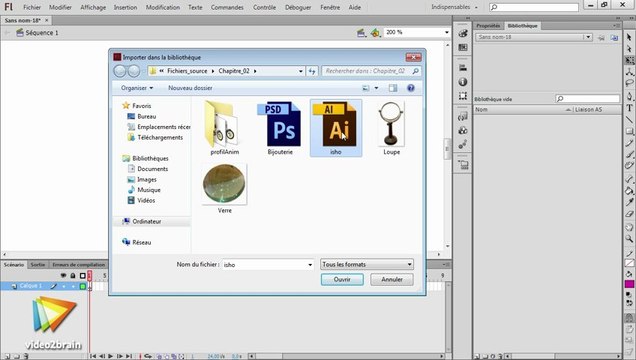Open the Swatches panel icon
This screenshot has width=636, height=360.
tap(463, 47)
